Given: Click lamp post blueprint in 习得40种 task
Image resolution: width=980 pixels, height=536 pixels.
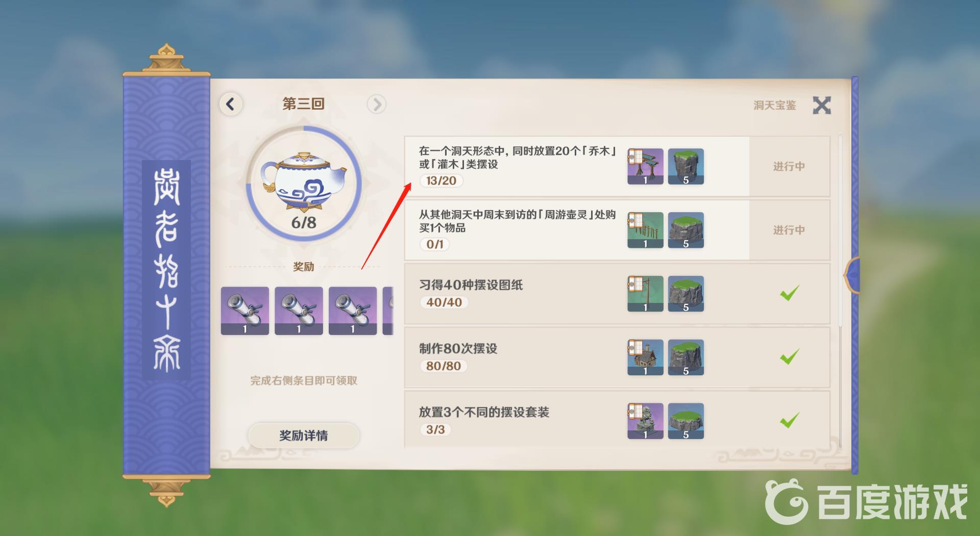Looking at the screenshot, I should [645, 294].
